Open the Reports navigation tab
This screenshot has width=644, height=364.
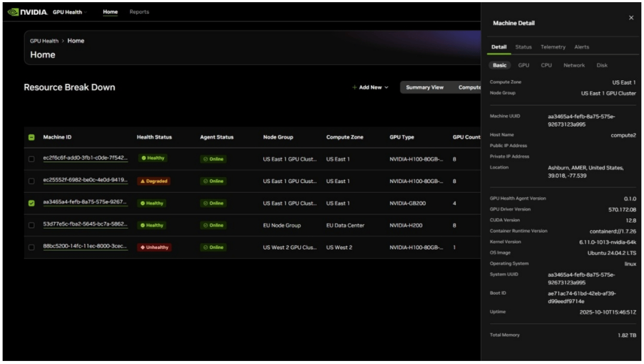coord(139,12)
